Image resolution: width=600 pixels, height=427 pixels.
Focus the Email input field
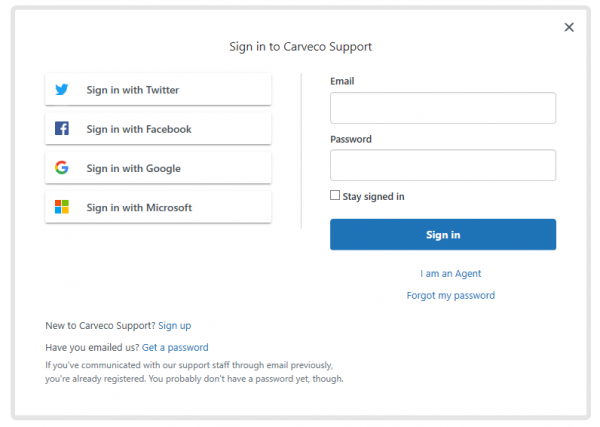click(442, 108)
